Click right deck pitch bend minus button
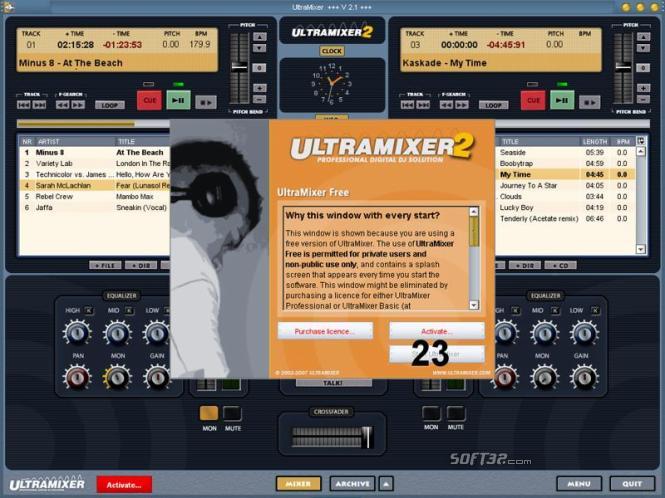 pos(643,99)
